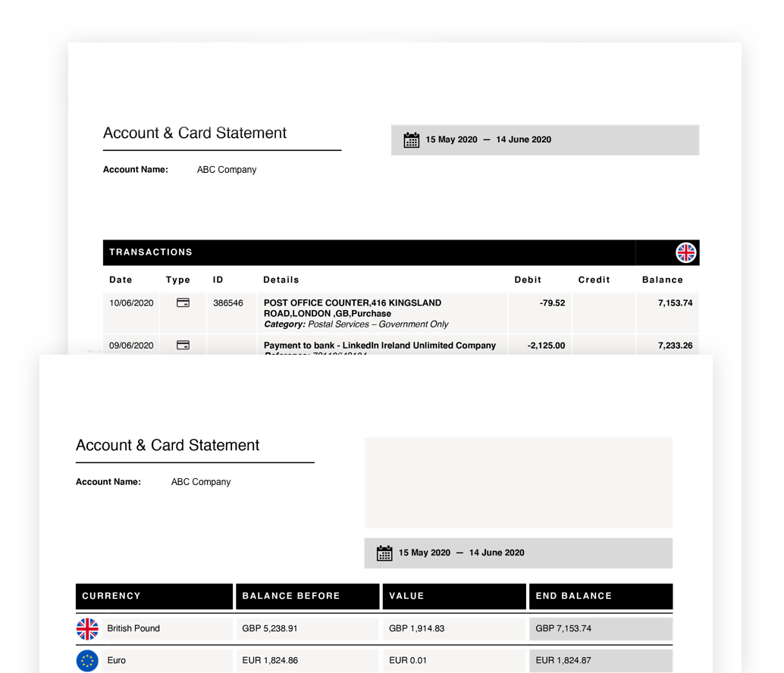Click debit amount -79.52

click(552, 303)
